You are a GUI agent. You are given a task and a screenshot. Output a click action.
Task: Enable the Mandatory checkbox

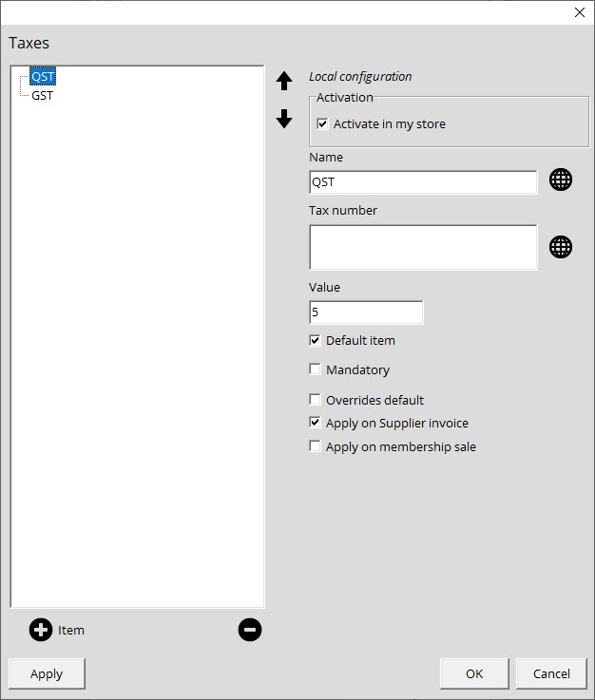coord(315,369)
